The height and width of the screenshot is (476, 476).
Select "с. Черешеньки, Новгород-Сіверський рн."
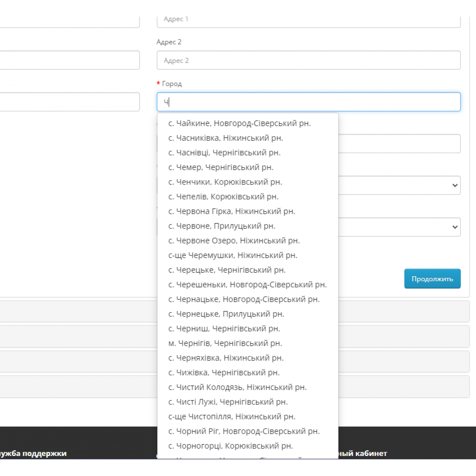coord(247,285)
